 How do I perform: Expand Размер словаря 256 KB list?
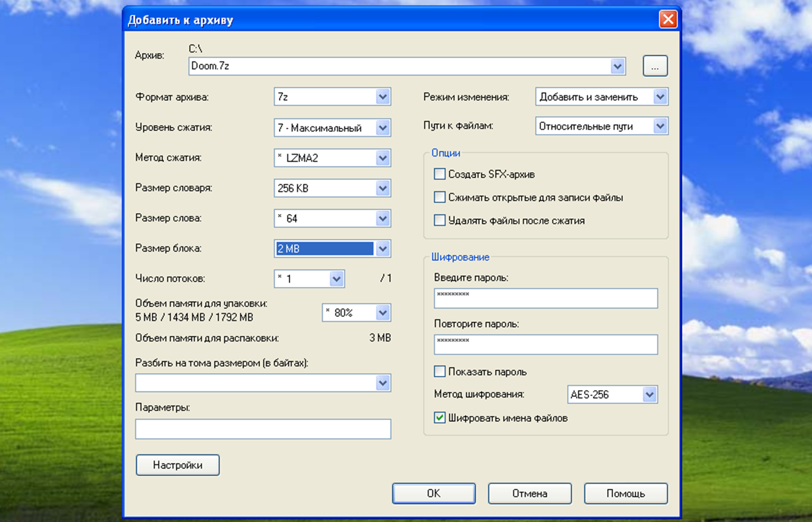tap(332, 188)
